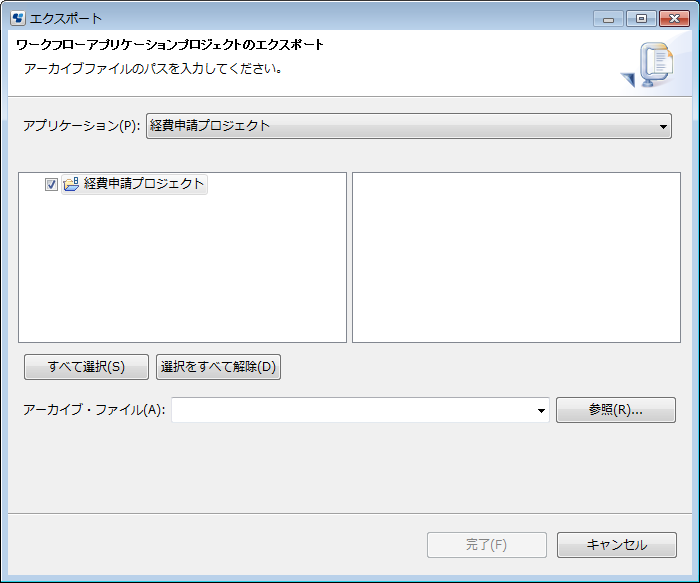Close the エクスポート dialog
The width and height of the screenshot is (700, 583).
(x=674, y=19)
